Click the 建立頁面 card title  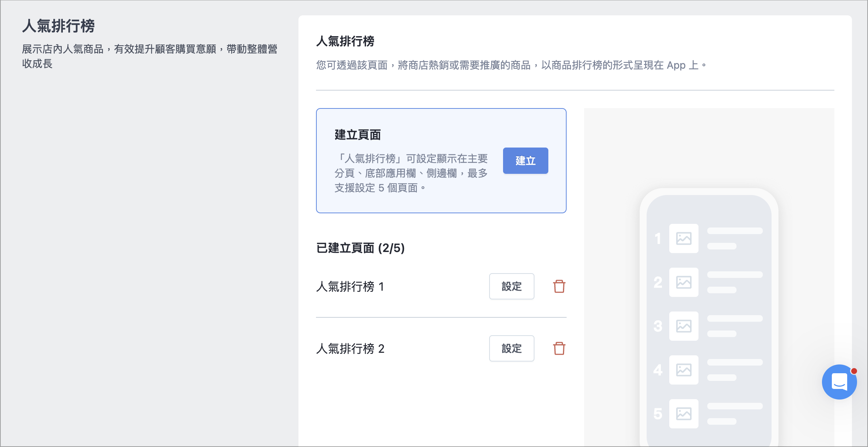358,135
